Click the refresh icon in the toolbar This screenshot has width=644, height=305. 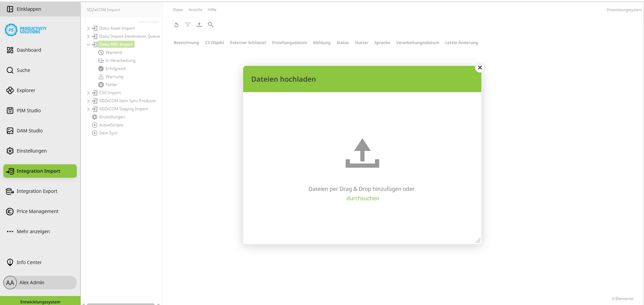pyautogui.click(x=176, y=25)
